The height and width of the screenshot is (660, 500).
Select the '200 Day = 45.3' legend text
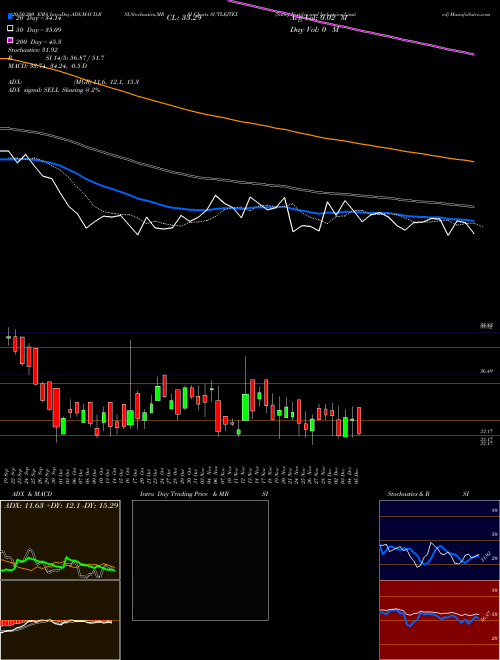(x=38, y=42)
